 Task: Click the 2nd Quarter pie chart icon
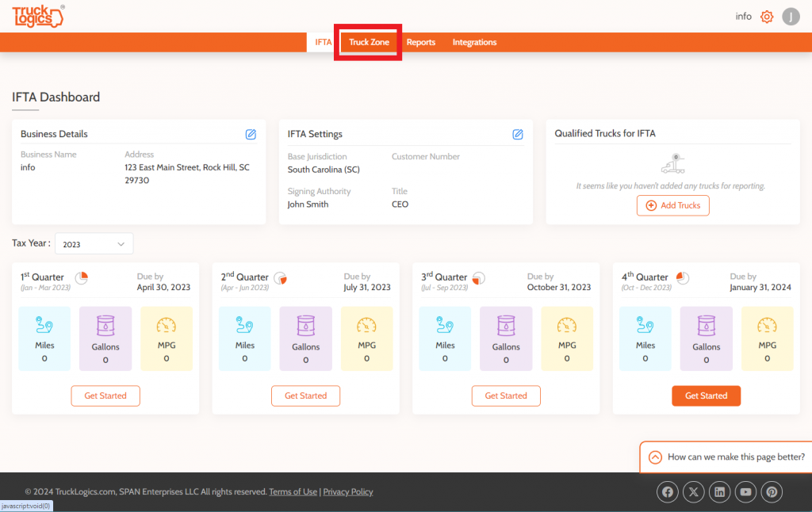point(280,278)
